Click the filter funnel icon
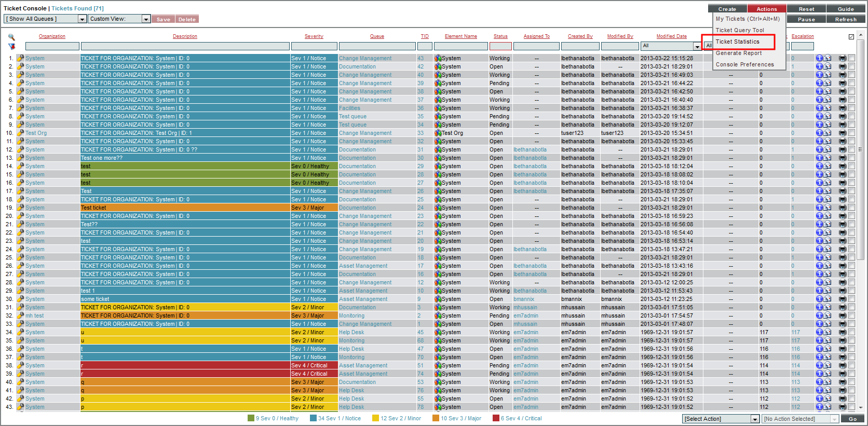 point(11,46)
